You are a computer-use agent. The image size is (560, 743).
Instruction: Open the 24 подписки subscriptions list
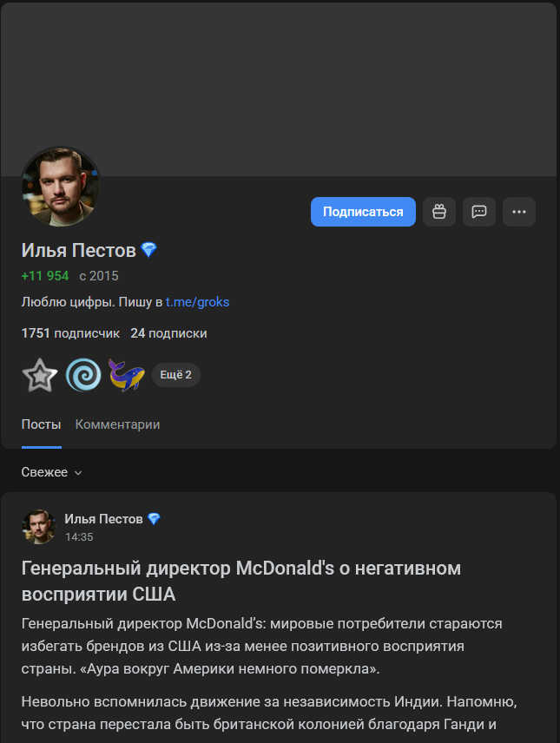click(x=169, y=332)
